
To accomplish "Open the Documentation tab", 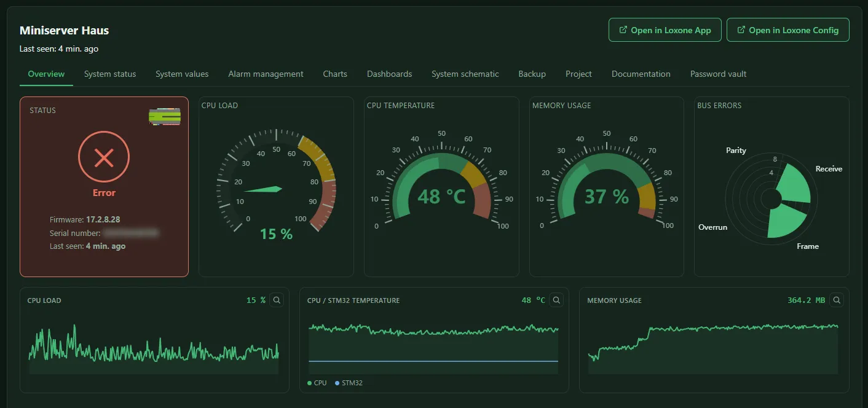I will coord(641,74).
